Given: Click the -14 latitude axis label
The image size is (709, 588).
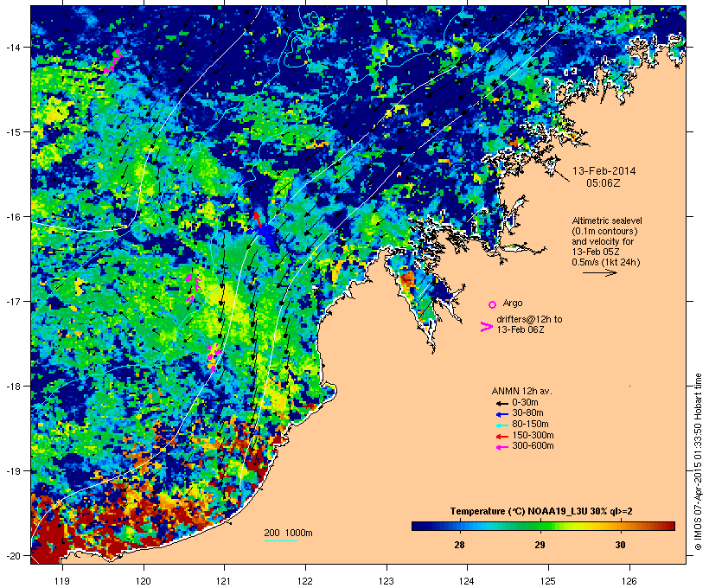Looking at the screenshot, I should 12,48.
